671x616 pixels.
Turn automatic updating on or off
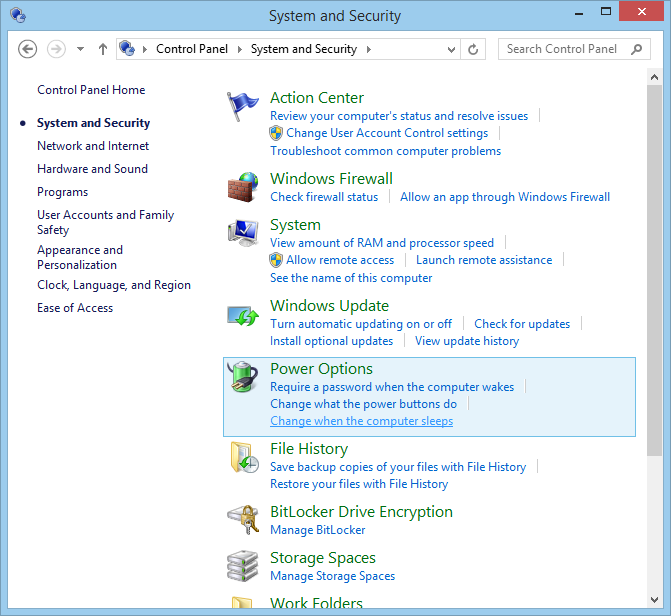(x=361, y=324)
